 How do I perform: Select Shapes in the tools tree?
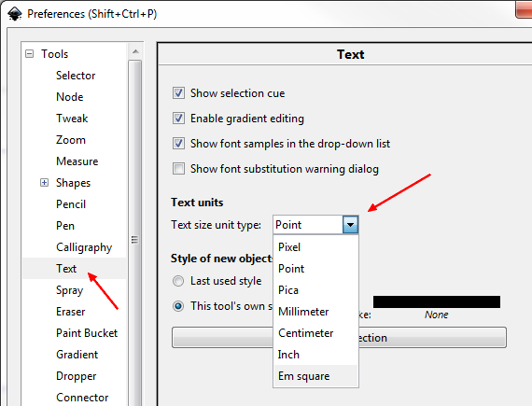coord(74,183)
